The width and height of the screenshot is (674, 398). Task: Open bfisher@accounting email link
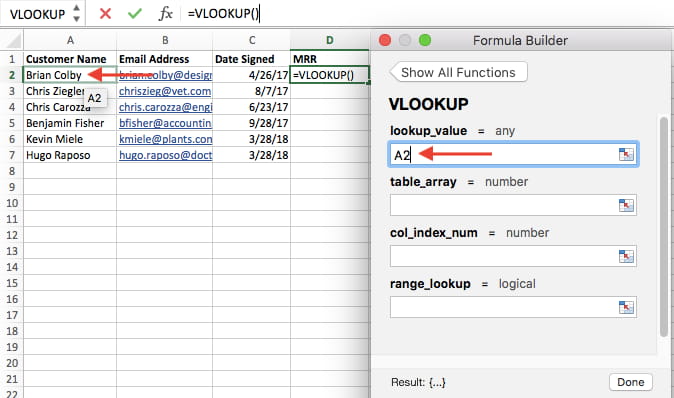165,123
